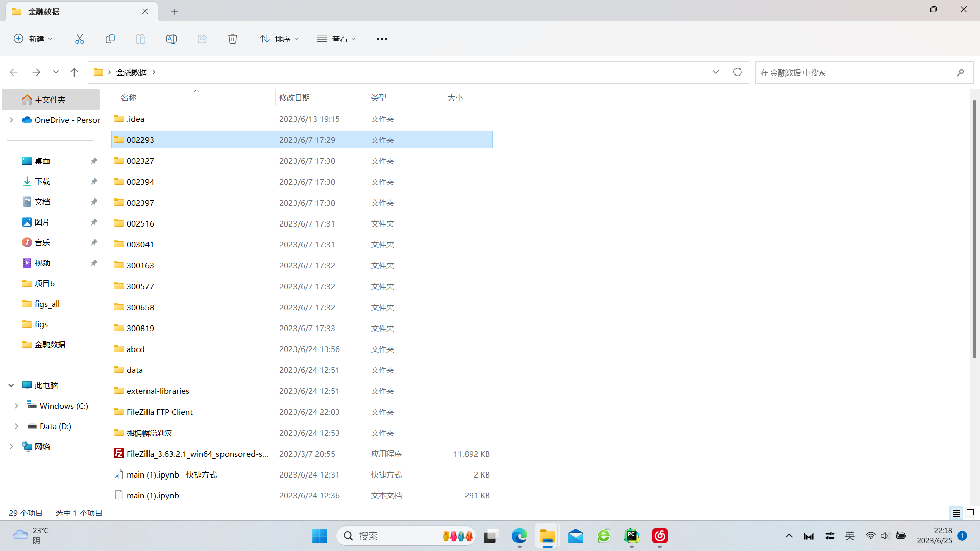Image resolution: width=980 pixels, height=551 pixels.
Task: Collapse the 此电脑 tree node
Action: point(11,385)
